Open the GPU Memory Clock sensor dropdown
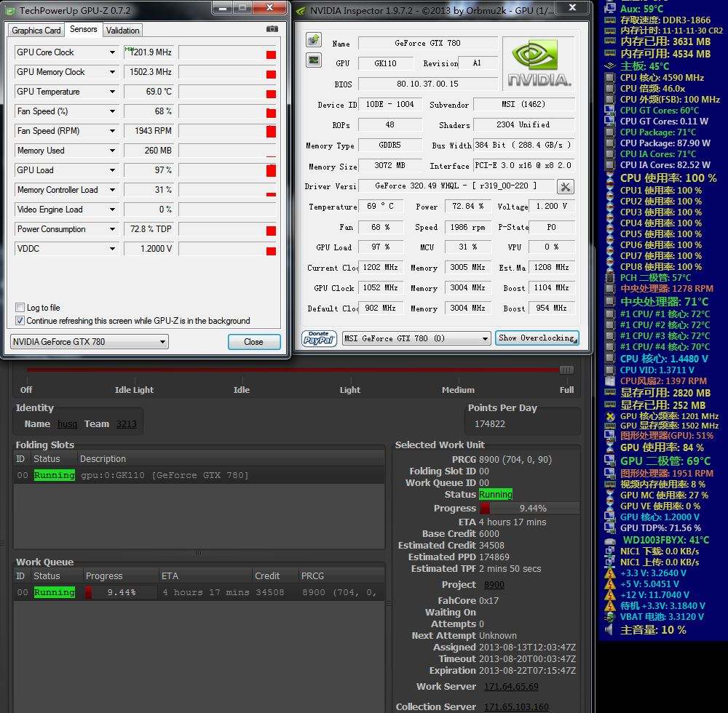The image size is (728, 713). pyautogui.click(x=112, y=72)
